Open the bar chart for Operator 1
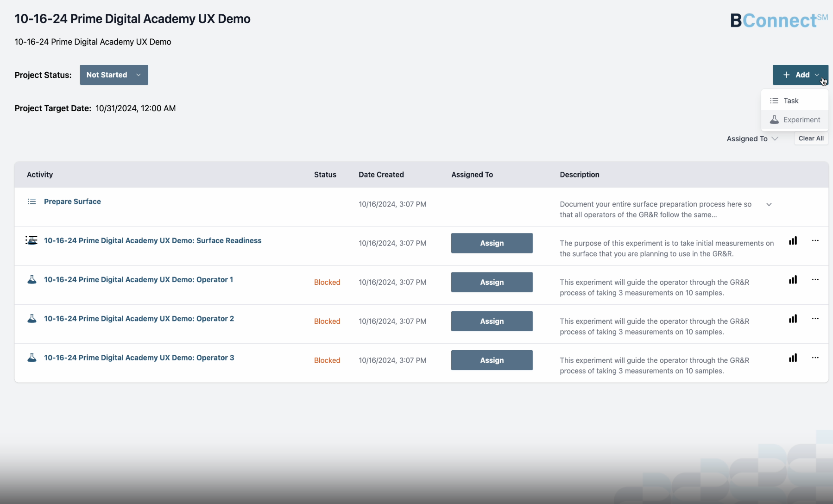This screenshot has width=833, height=504. pyautogui.click(x=793, y=280)
